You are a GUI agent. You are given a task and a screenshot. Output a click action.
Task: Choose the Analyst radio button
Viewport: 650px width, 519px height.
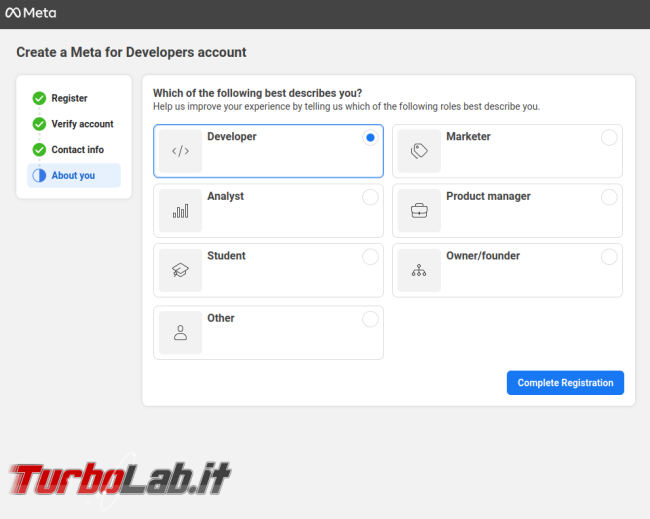click(x=370, y=197)
